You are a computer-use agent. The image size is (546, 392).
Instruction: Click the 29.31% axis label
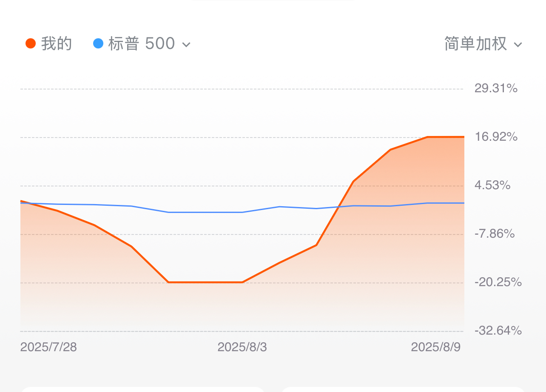point(496,88)
